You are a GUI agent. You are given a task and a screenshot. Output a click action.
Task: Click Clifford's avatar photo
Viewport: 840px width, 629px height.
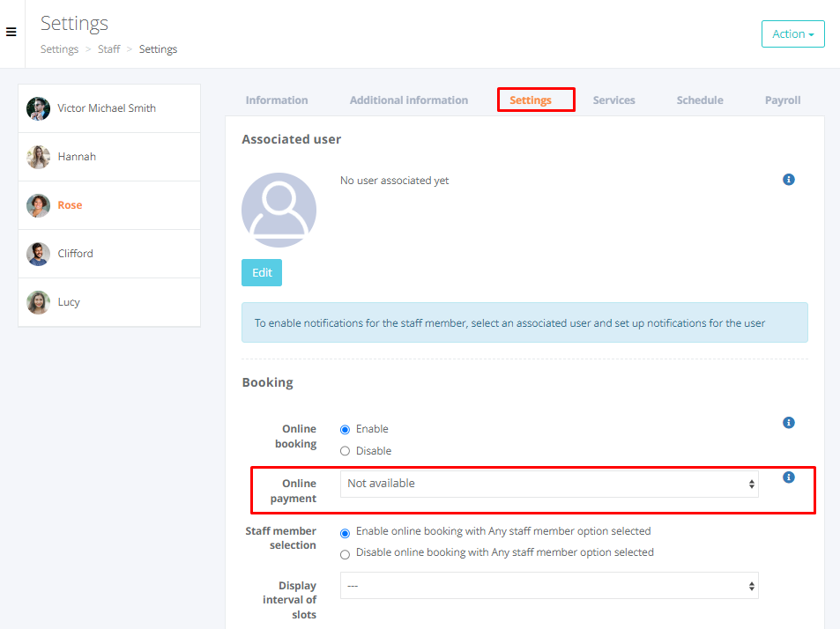38,254
